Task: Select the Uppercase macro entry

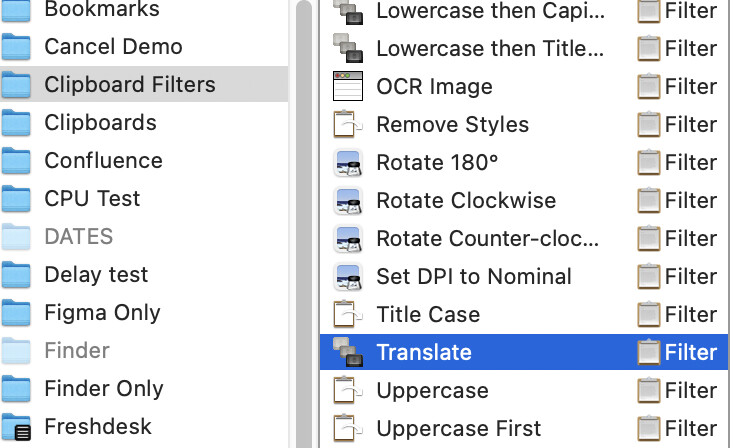Action: click(524, 390)
